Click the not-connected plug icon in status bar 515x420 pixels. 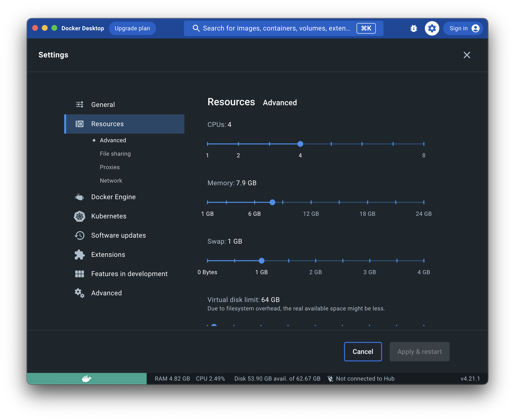coord(330,379)
